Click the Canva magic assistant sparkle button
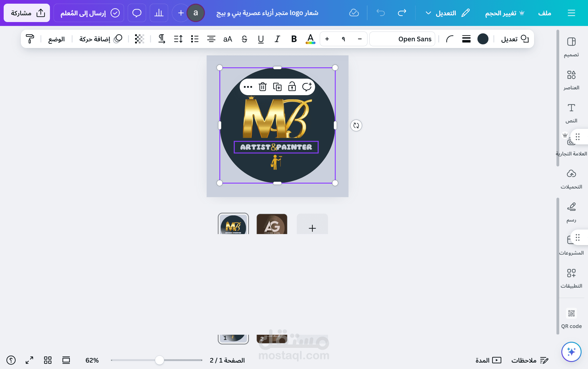The width and height of the screenshot is (588, 369). click(x=571, y=352)
